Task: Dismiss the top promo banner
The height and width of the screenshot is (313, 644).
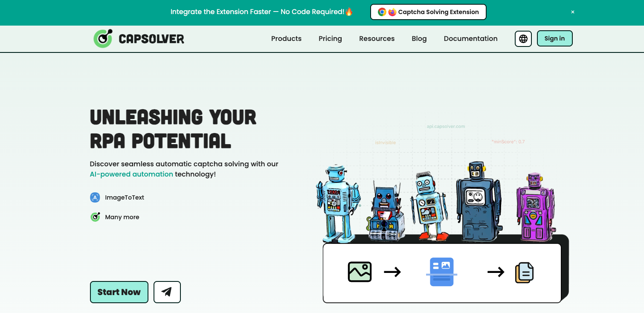Action: 573,12
